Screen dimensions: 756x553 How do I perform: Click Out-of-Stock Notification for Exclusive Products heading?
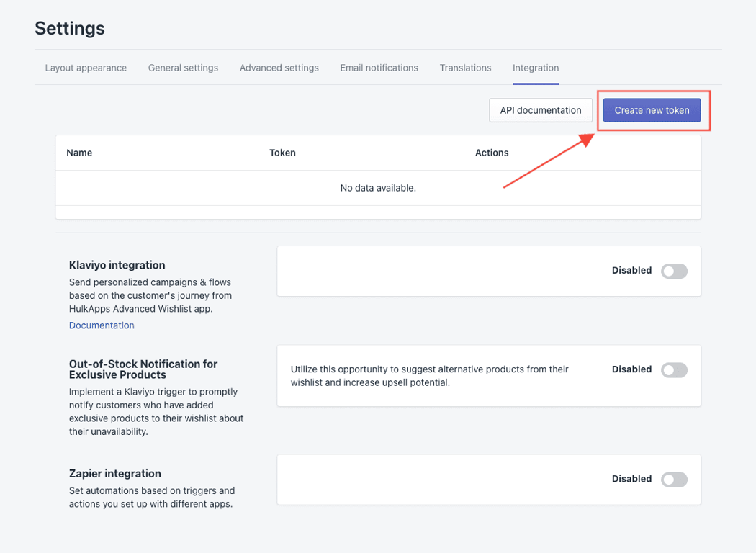click(143, 369)
